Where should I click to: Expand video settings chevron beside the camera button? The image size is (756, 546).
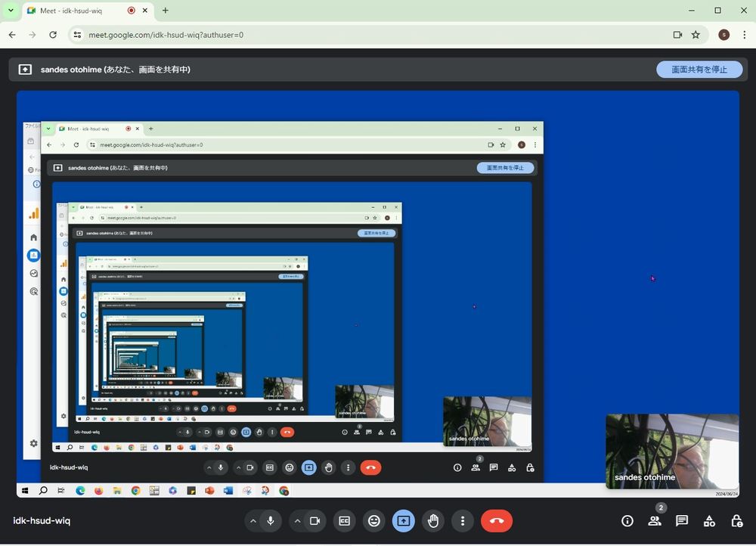point(297,521)
